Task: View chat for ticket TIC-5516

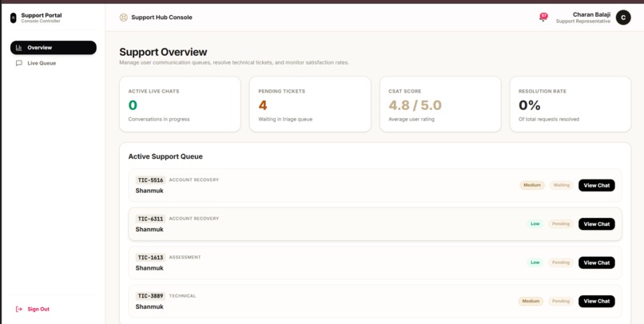Action: click(x=596, y=185)
